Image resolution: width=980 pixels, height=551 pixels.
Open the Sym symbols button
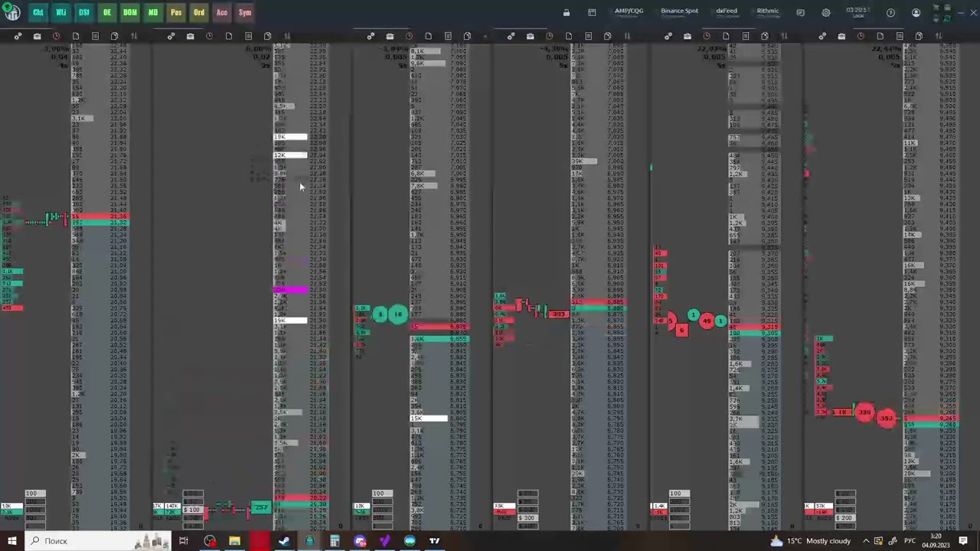244,12
